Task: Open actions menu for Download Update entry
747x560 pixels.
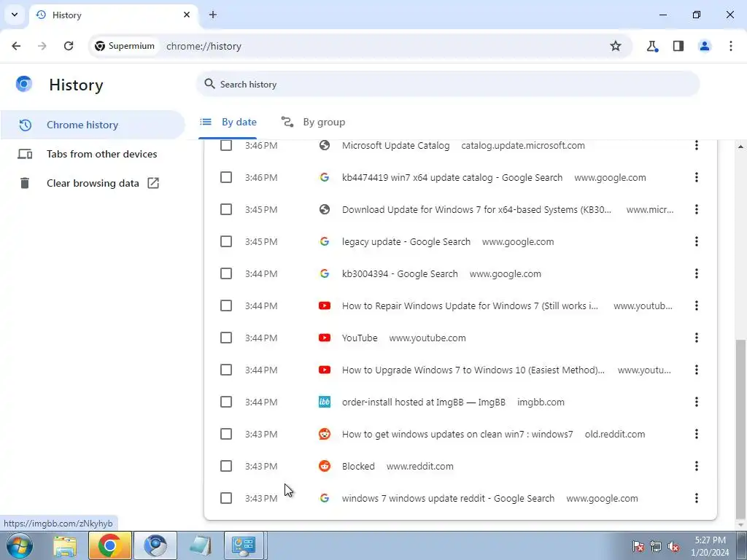Action: click(x=697, y=209)
